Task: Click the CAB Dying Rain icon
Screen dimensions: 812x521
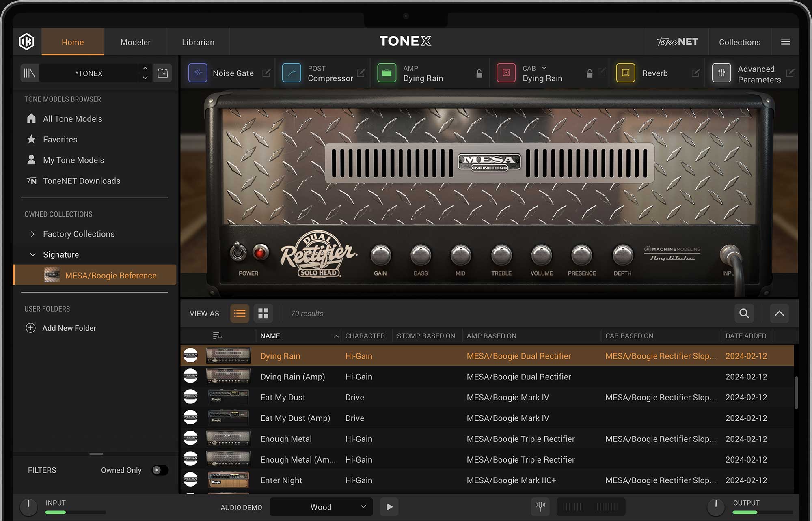Action: 506,73
